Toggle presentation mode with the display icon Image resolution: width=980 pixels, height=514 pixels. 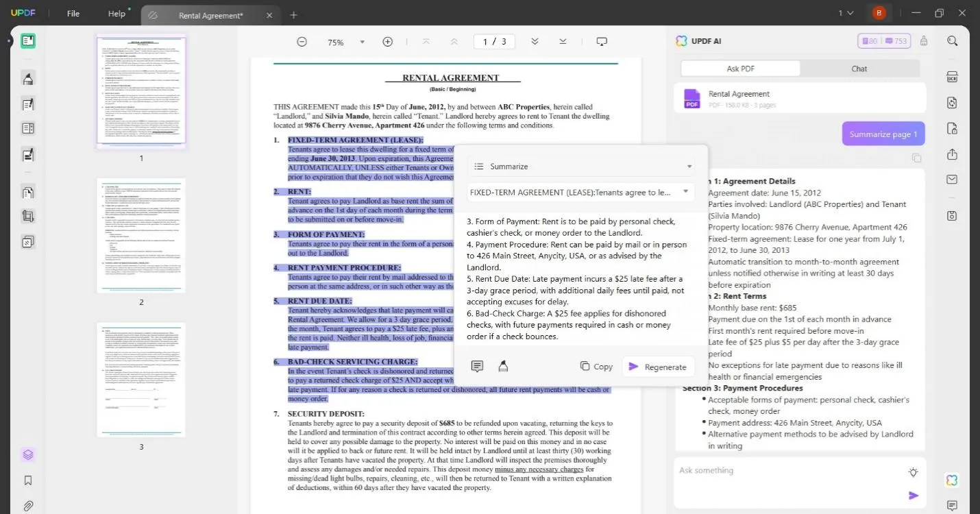601,41
